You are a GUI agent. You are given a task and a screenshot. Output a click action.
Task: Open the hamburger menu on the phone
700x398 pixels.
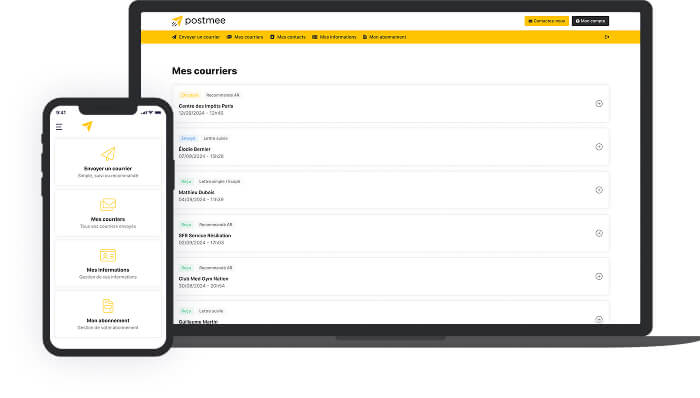click(59, 127)
